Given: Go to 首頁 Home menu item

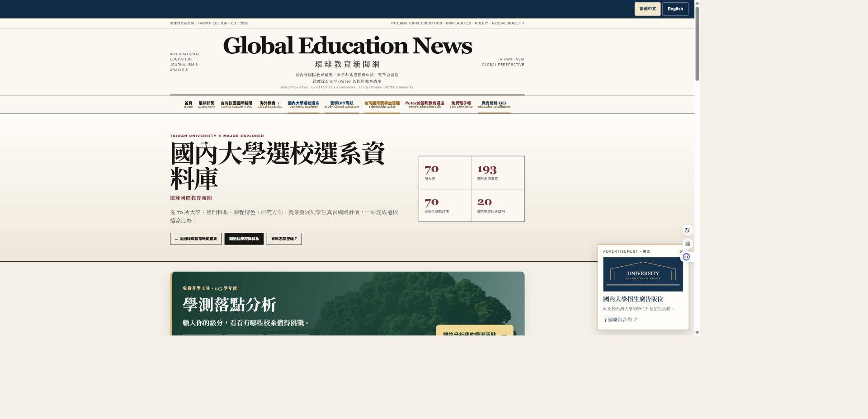Looking at the screenshot, I should coord(188,104).
